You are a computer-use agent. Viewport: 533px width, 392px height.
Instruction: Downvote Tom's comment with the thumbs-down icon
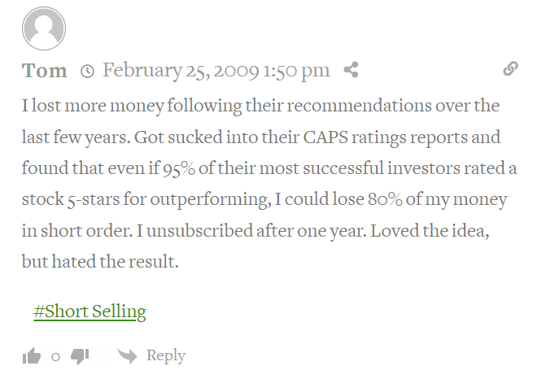click(80, 357)
